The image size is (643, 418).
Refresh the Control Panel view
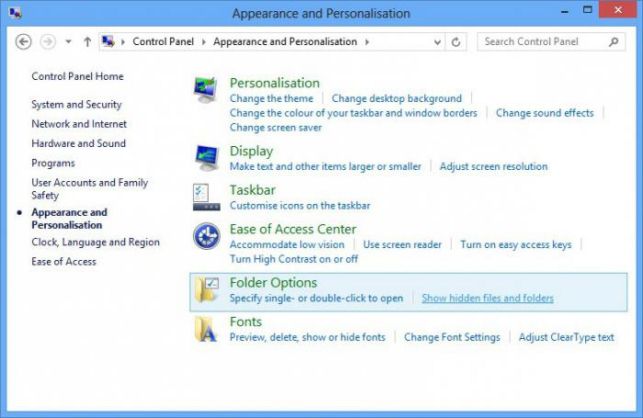pos(456,42)
